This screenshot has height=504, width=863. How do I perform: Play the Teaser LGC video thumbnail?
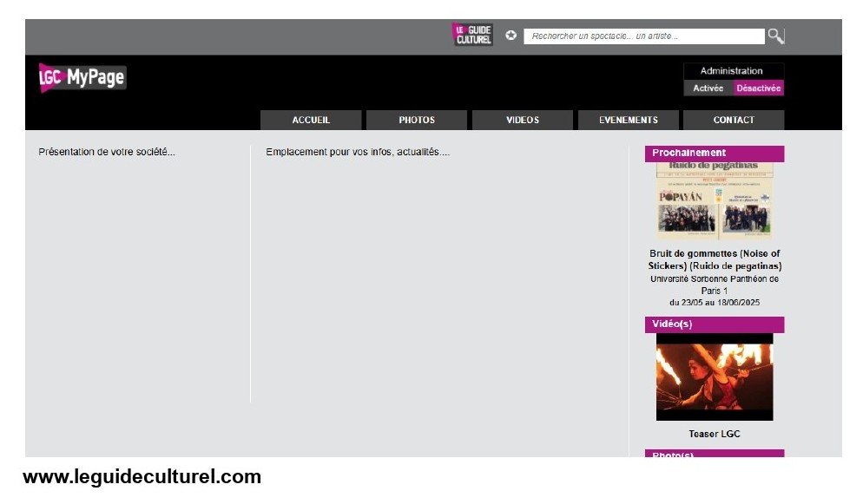pos(715,377)
